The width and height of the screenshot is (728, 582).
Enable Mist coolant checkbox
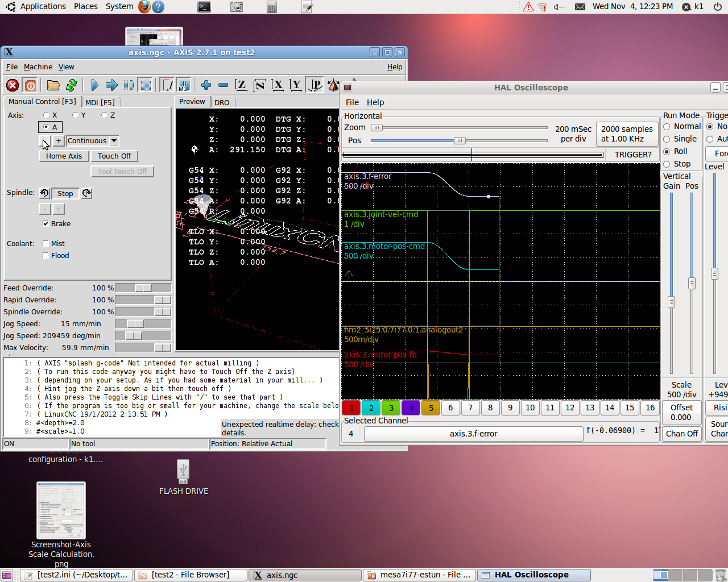click(45, 243)
